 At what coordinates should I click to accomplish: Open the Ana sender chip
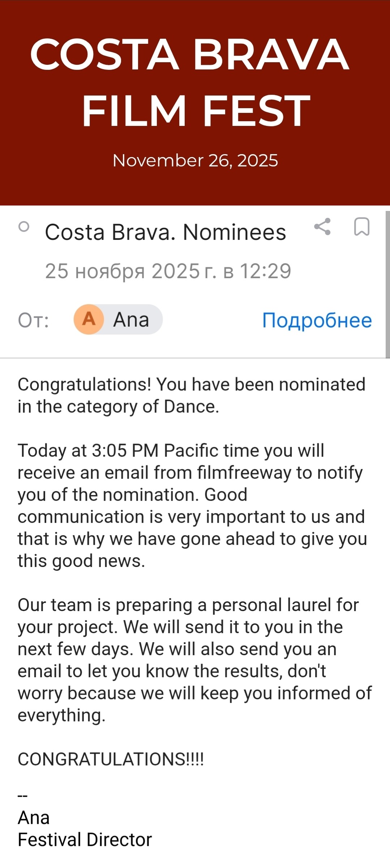tap(131, 320)
